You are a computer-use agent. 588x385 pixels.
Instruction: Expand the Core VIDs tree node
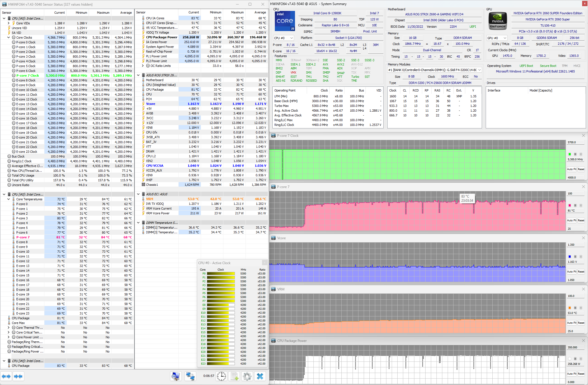(x=9, y=23)
